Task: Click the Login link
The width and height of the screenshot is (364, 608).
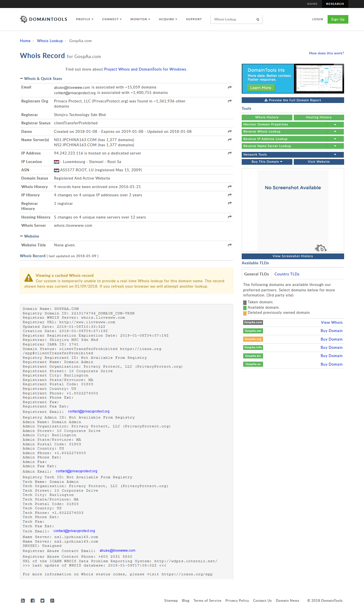Action: (x=318, y=19)
